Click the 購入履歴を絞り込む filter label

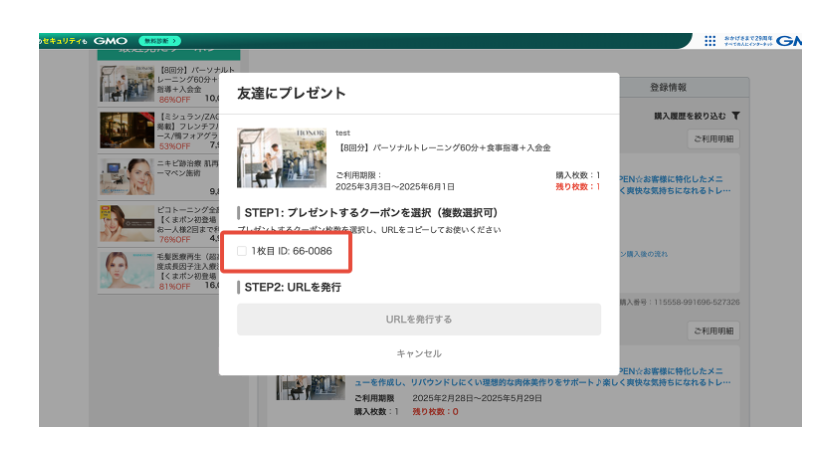(x=689, y=116)
